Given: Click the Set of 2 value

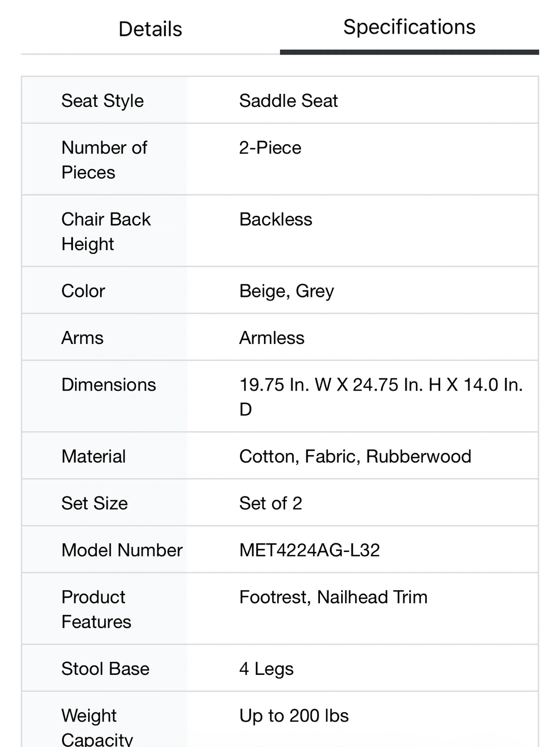Looking at the screenshot, I should [271, 503].
